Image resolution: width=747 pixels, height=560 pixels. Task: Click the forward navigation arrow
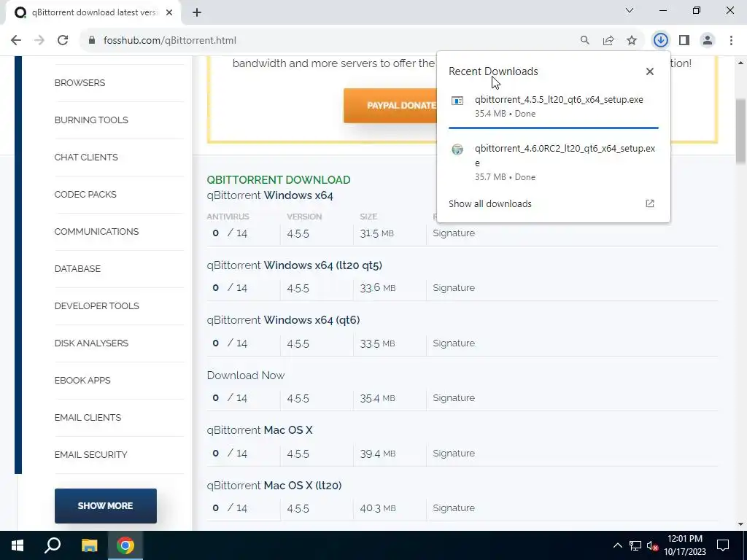coord(39,41)
